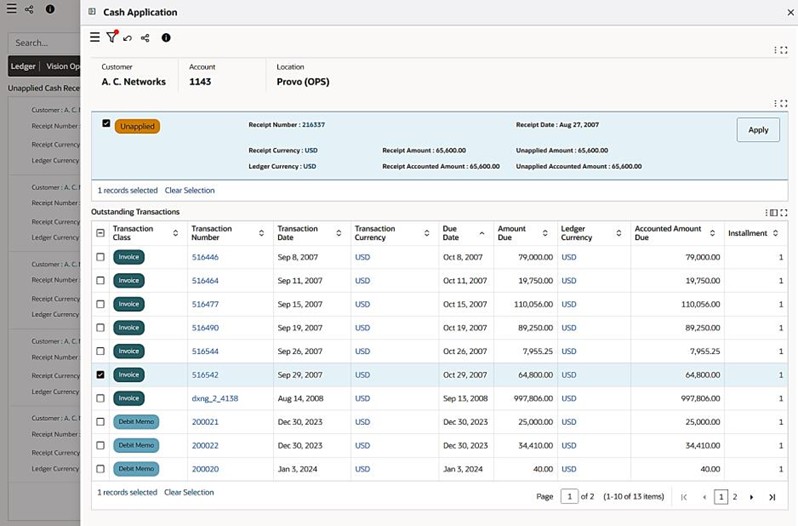
Task: Open transaction number 516446 link
Action: click(205, 257)
